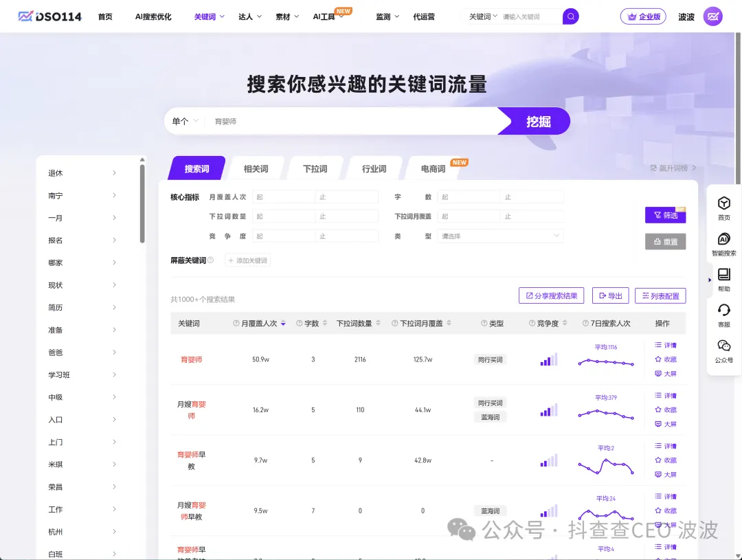Open the 单个 mode dropdown
The height and width of the screenshot is (560, 742).
[x=185, y=121]
